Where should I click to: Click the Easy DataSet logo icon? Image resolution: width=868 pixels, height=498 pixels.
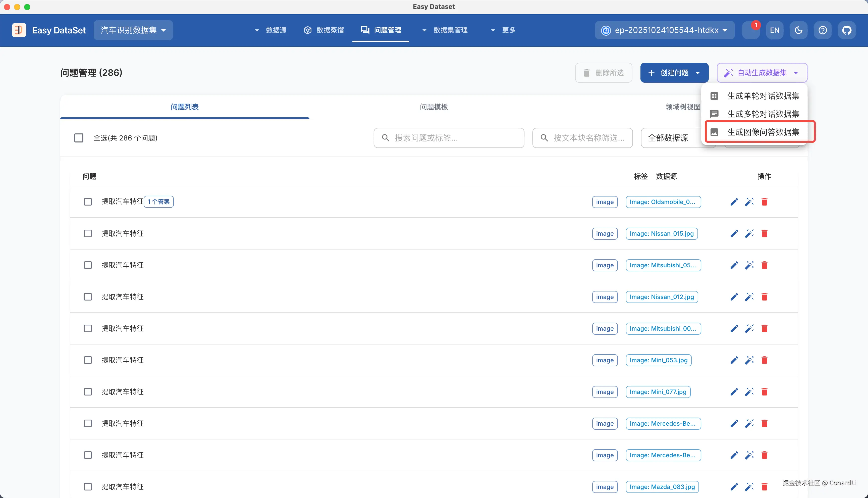[x=19, y=30]
